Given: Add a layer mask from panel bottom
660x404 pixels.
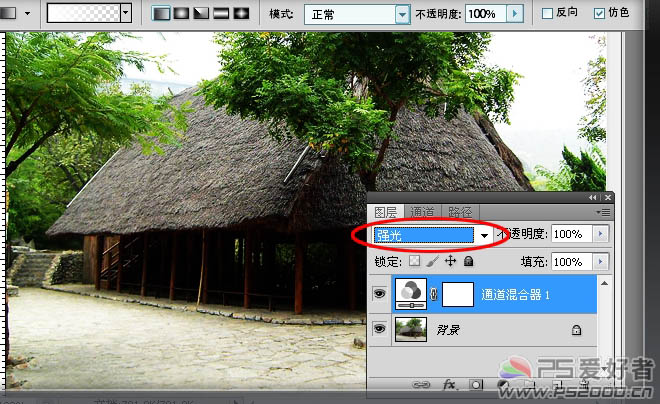Looking at the screenshot, I should click(475, 383).
